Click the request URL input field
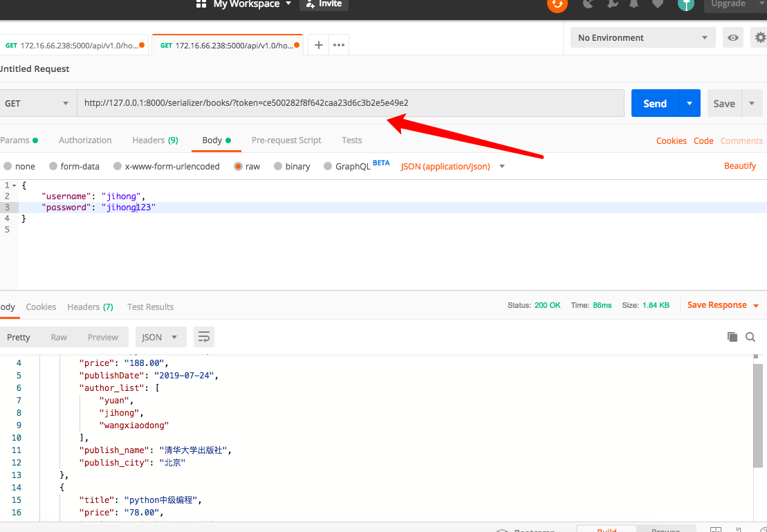The image size is (767, 532). [350, 103]
